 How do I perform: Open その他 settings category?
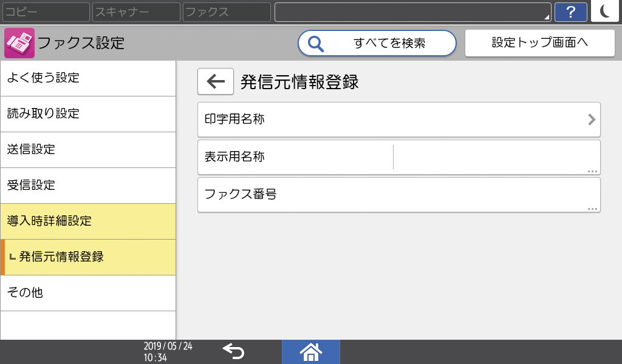click(88, 292)
